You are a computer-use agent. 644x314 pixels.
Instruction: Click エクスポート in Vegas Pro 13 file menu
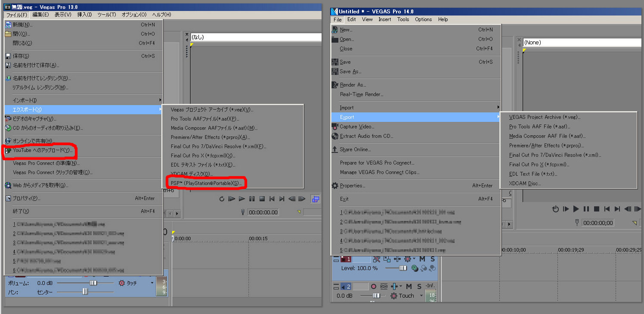pos(84,109)
